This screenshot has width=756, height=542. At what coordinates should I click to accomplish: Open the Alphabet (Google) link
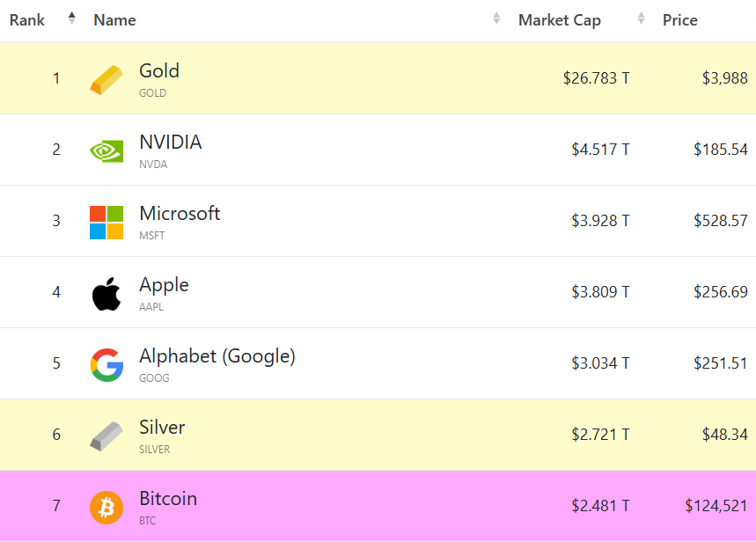[x=217, y=356]
